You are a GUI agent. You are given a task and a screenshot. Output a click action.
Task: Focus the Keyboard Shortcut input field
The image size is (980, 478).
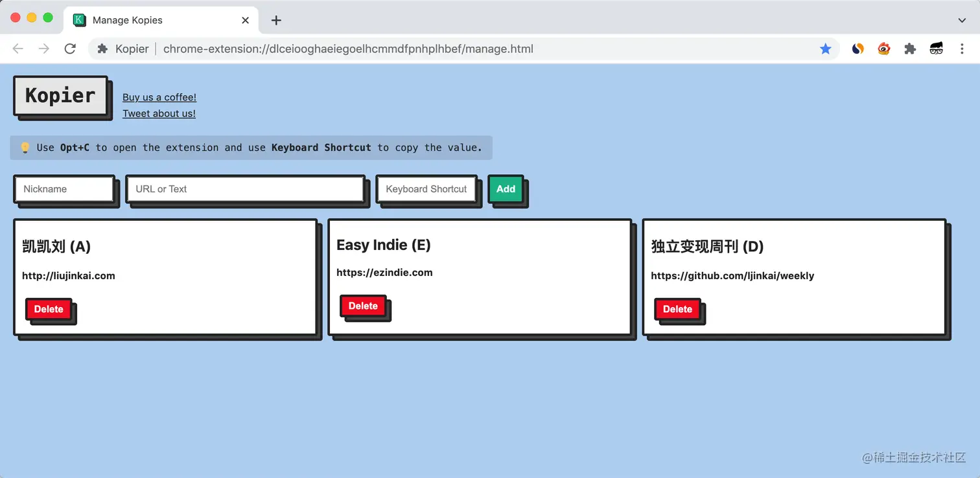(x=426, y=189)
